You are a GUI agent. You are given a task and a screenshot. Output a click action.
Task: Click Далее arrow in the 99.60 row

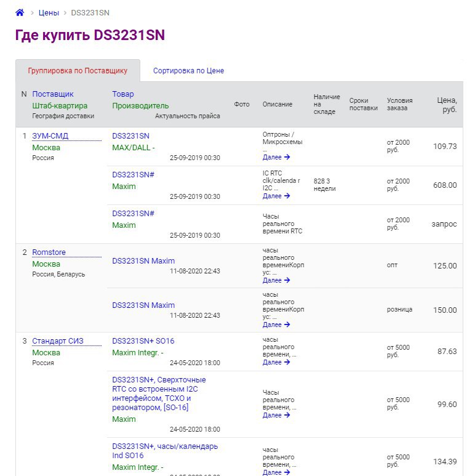pyautogui.click(x=276, y=415)
